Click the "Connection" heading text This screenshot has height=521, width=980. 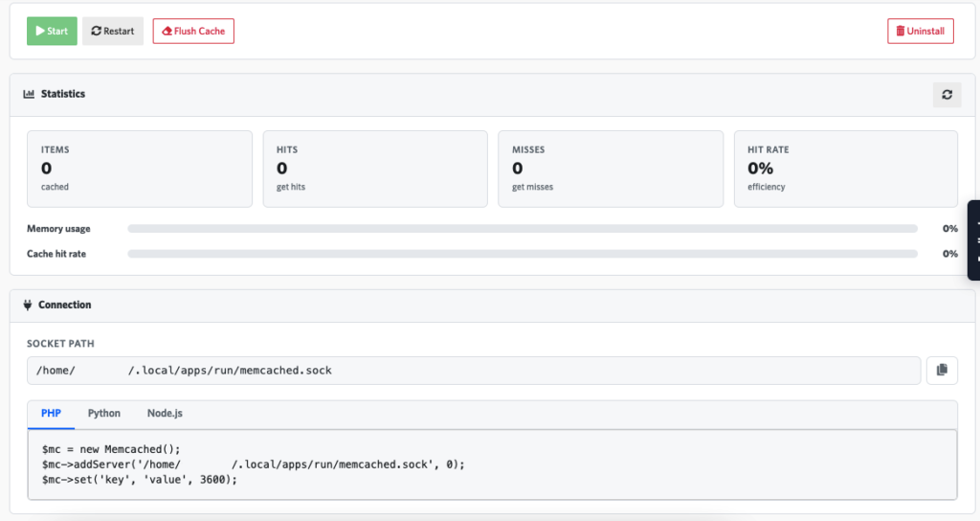click(65, 305)
